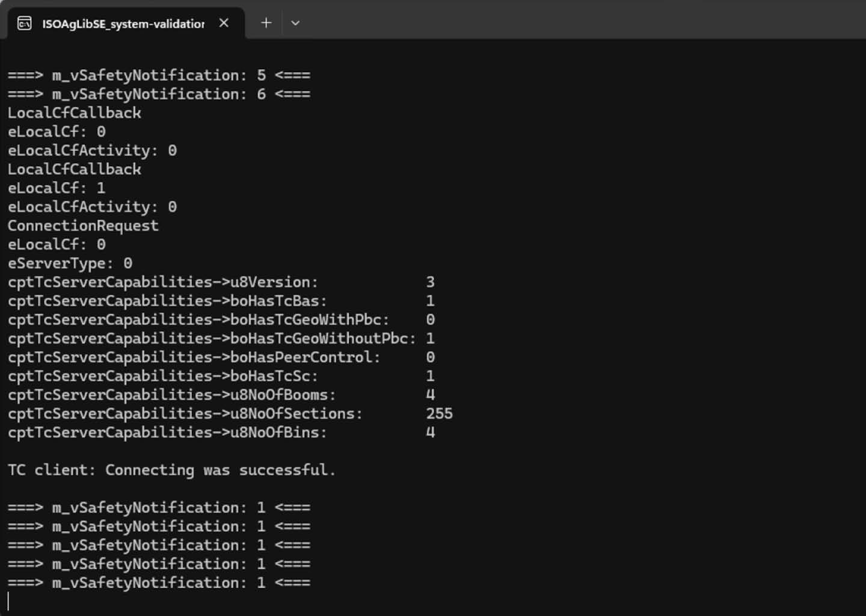Click the line 'TC client: Connecting was successful.'
Viewport: 866px width, 616px height.
tap(171, 470)
